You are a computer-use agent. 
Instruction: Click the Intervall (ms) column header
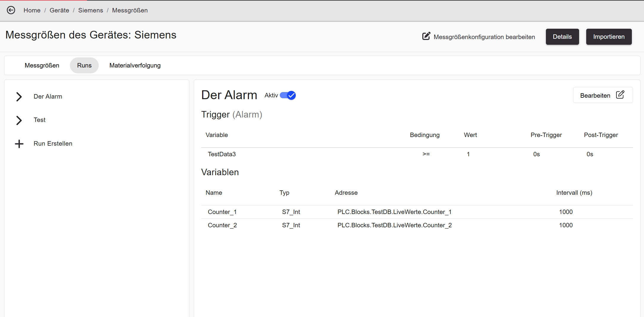coord(574,193)
